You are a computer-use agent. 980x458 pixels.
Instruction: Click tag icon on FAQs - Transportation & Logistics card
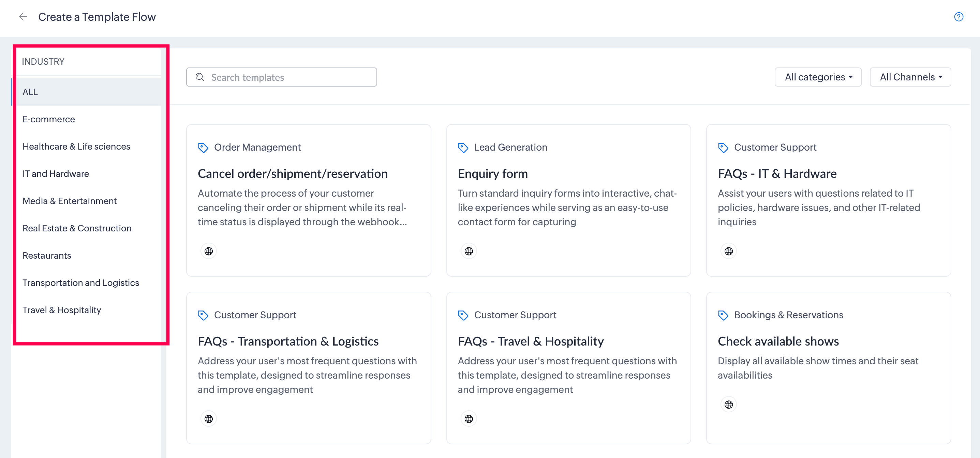[203, 315]
